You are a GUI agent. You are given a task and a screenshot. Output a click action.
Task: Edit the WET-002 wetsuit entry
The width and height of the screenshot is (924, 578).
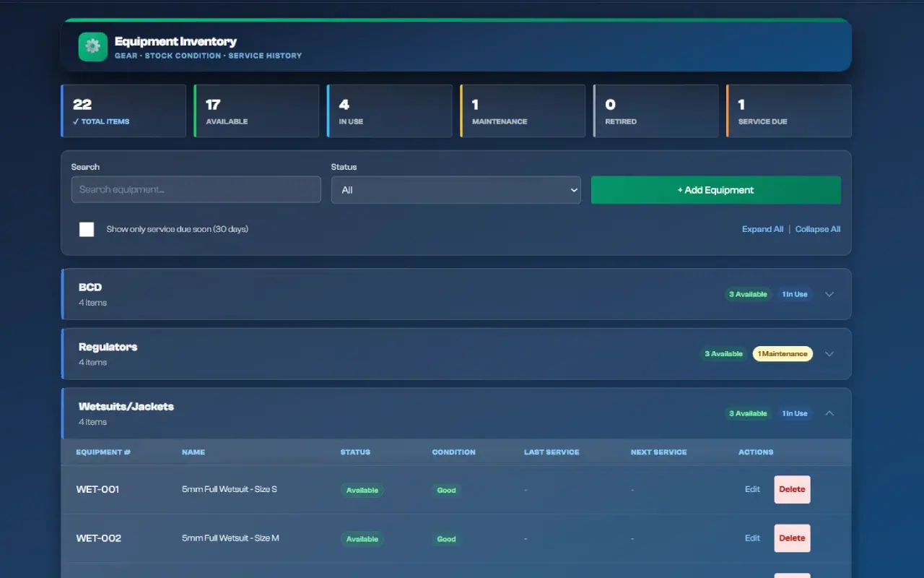point(752,538)
